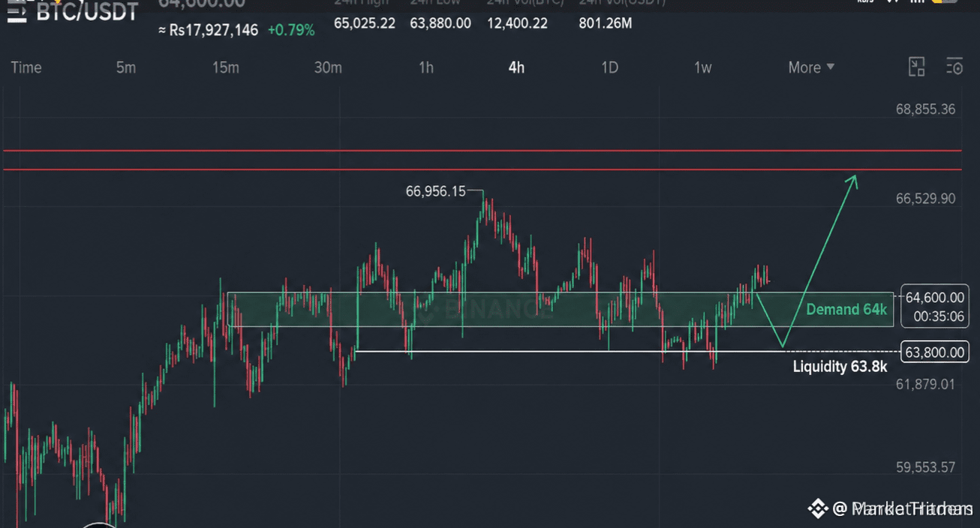Open chart indicator settings icon
The height and width of the screenshot is (528, 980).
954,67
